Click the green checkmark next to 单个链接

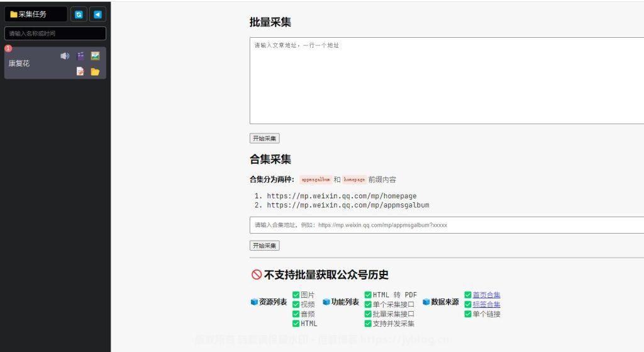pos(468,314)
